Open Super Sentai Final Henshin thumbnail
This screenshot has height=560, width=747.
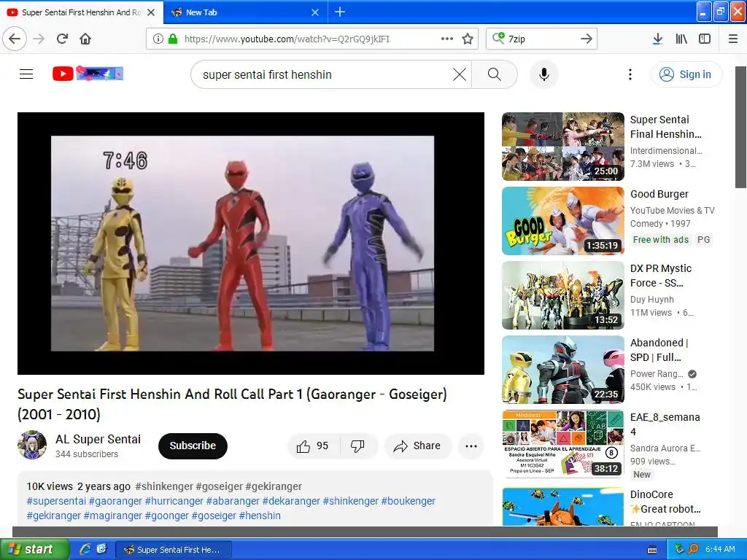(x=562, y=147)
